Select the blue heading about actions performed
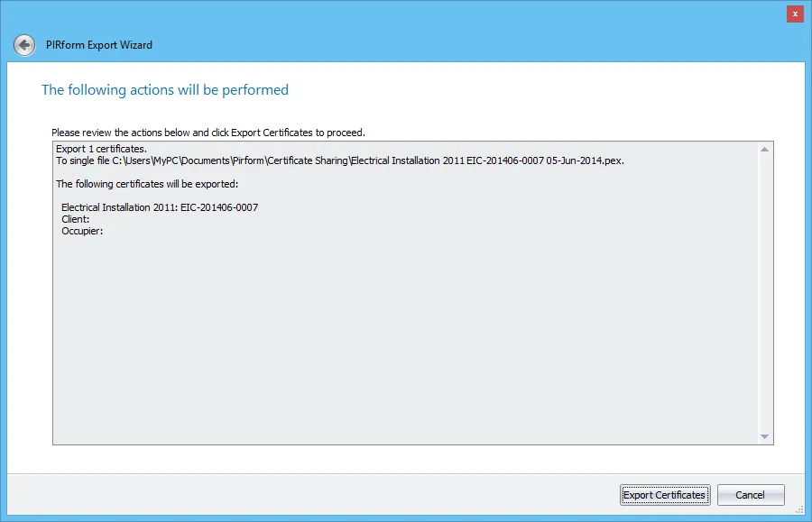The width and height of the screenshot is (812, 522). click(165, 89)
